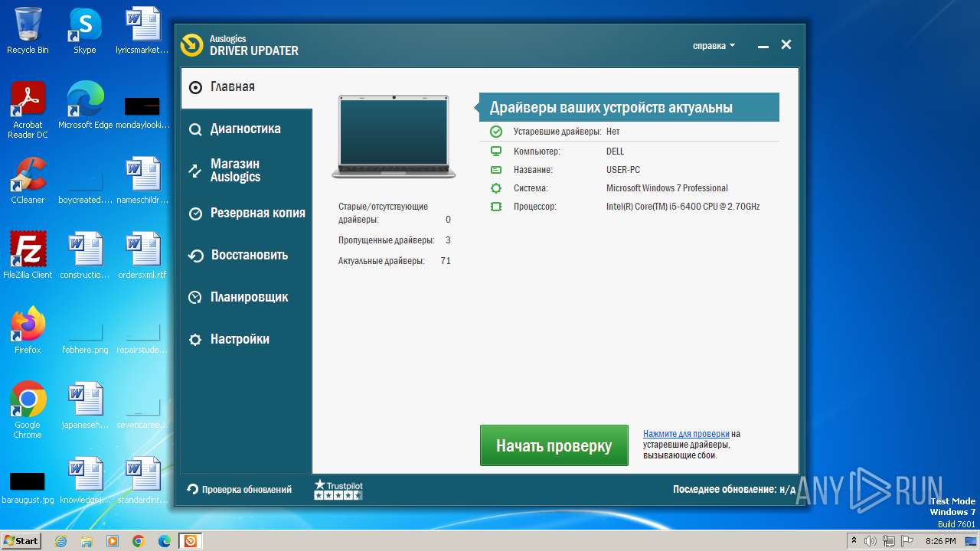Open the network status tray icon
Screen dimensions: 980x551
tap(889, 541)
